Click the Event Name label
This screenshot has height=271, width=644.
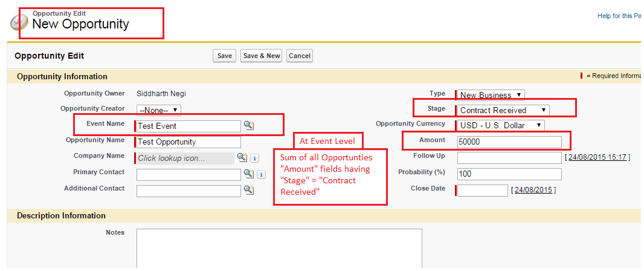pos(106,123)
